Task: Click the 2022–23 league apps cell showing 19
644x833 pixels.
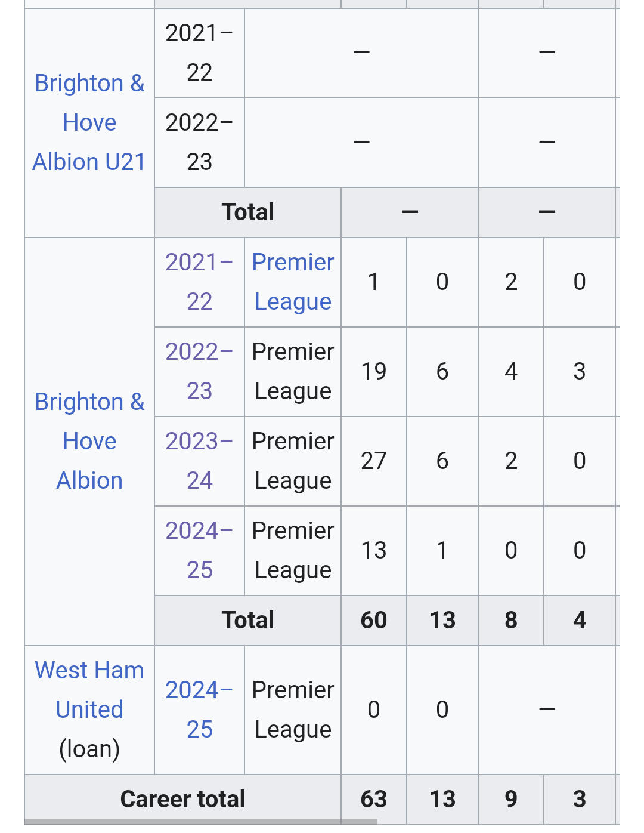Action: point(374,371)
